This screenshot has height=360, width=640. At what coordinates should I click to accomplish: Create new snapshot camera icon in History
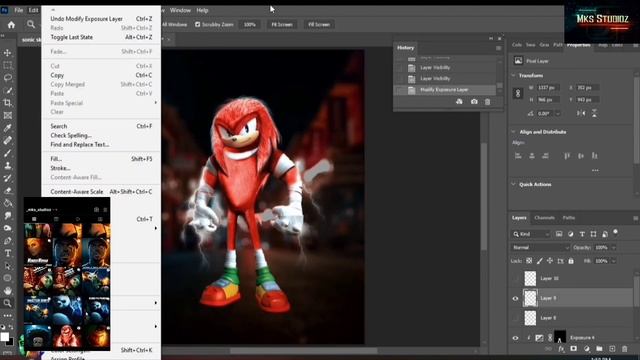[474, 102]
